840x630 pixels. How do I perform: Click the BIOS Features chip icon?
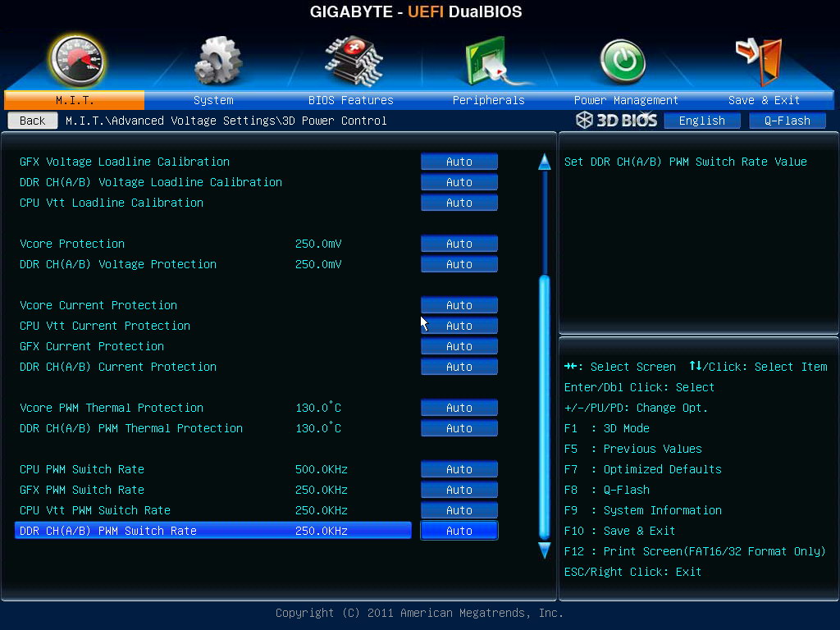(x=354, y=61)
